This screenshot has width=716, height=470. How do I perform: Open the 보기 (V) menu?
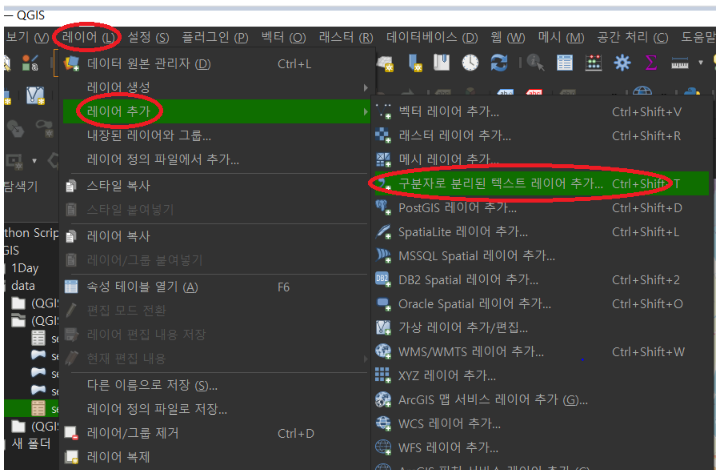click(x=26, y=37)
